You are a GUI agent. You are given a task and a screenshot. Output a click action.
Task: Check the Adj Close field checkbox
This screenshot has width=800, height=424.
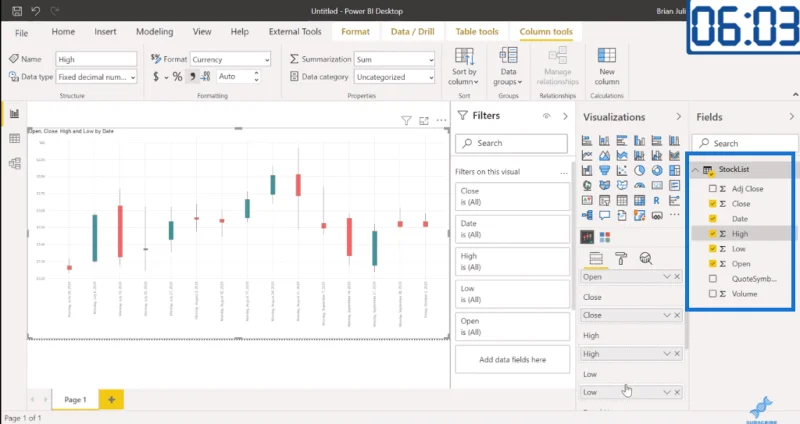(x=713, y=188)
